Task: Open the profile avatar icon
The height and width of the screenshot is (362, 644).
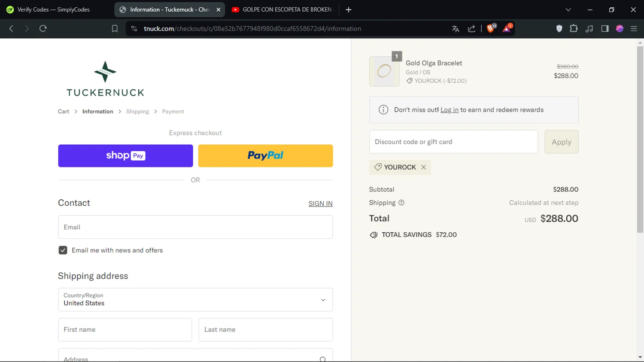Action: point(620,28)
